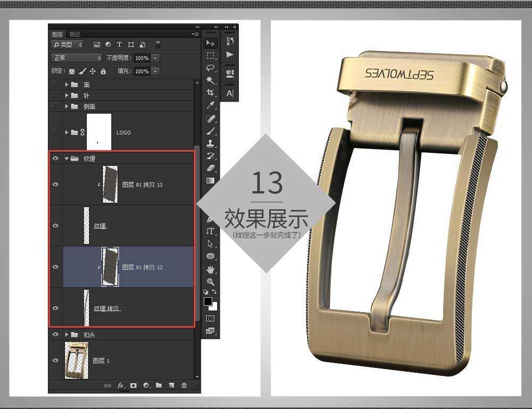Image resolution: width=532 pixels, height=409 pixels.
Task: Expand the 扣头 layer group
Action: pos(66,334)
